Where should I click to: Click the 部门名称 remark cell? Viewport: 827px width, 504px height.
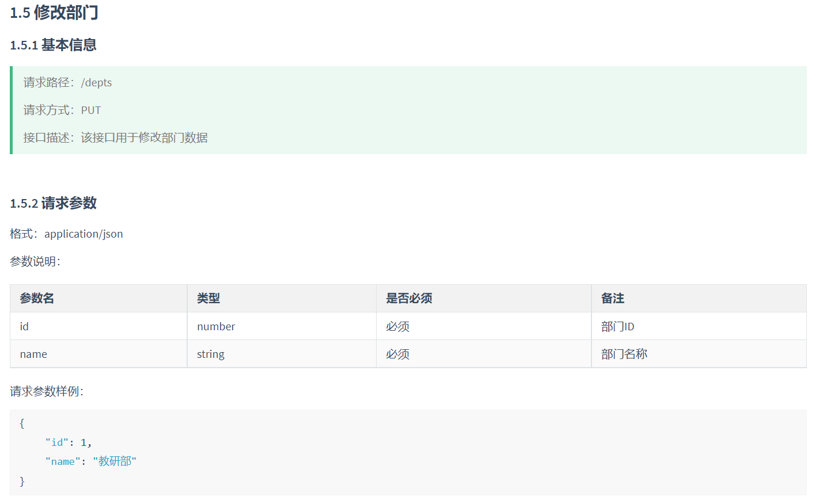point(624,354)
